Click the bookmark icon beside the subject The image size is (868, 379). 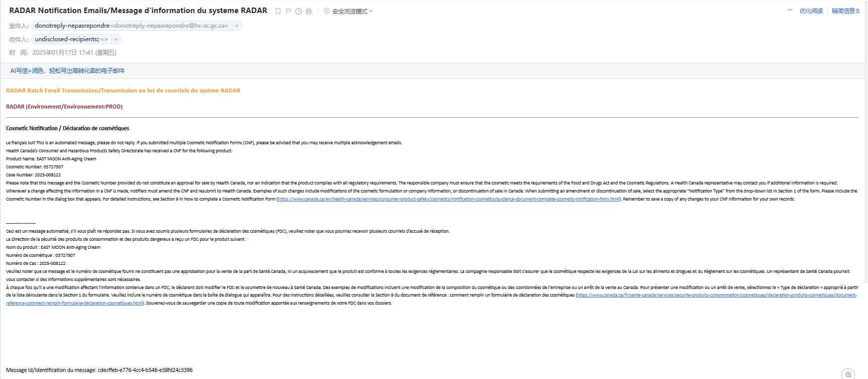(x=278, y=11)
